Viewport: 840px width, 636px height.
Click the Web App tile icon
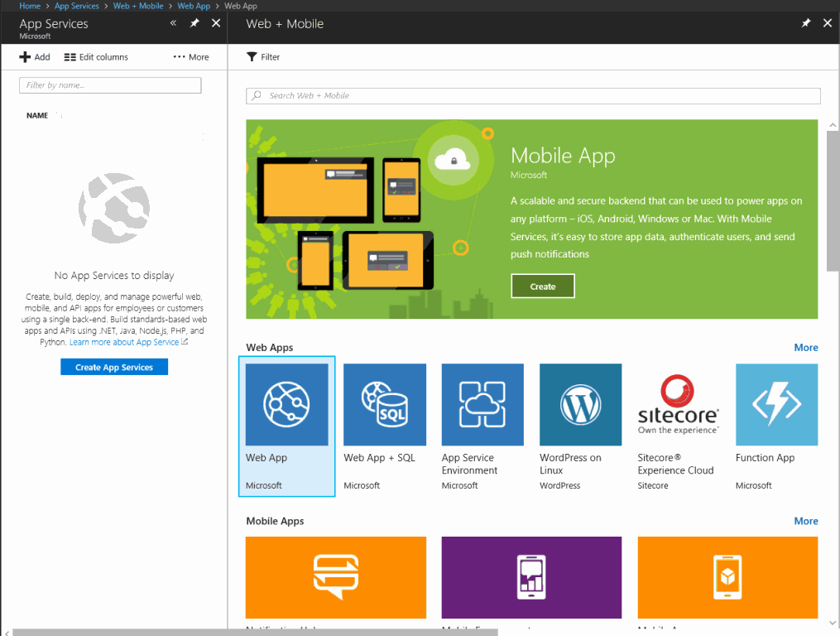coord(286,404)
